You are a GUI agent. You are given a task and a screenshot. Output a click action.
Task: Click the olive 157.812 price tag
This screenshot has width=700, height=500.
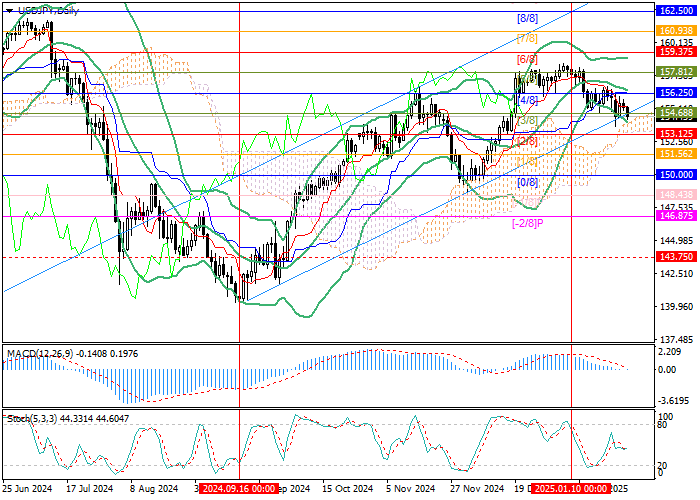click(675, 72)
